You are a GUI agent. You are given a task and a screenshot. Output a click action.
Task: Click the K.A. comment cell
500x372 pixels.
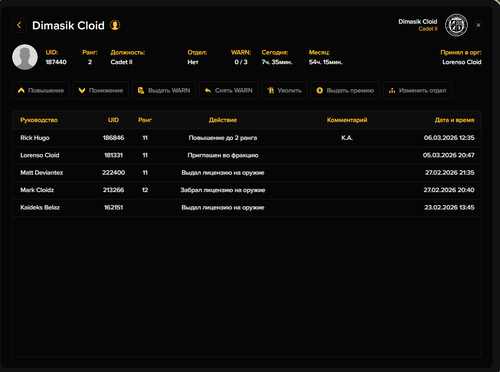click(347, 138)
